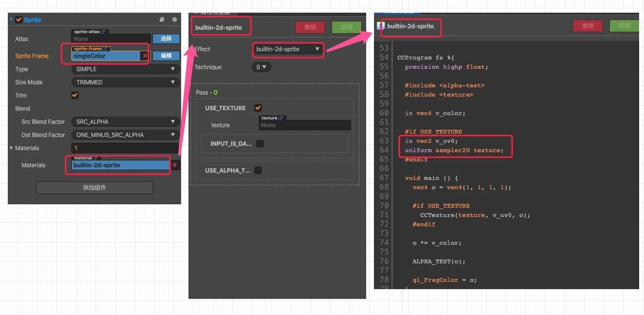The width and height of the screenshot is (644, 315).
Task: Click code line 'in vec2 v_uv0;'
Action: 431,141
